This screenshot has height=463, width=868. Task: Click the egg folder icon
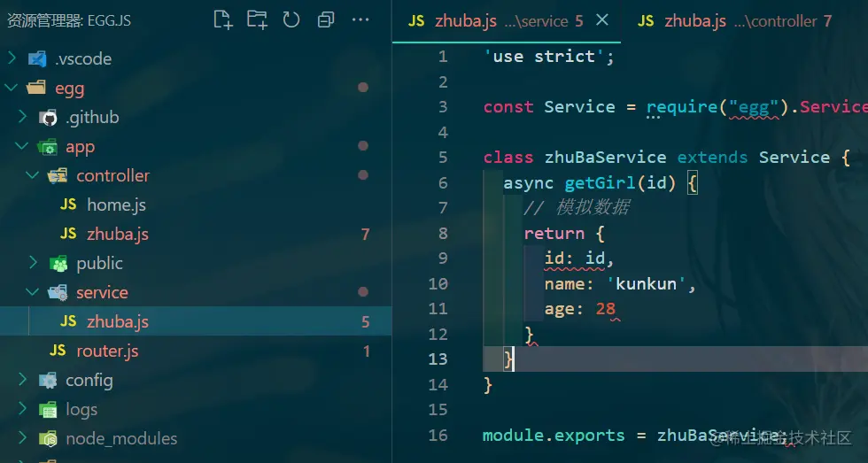pos(37,88)
